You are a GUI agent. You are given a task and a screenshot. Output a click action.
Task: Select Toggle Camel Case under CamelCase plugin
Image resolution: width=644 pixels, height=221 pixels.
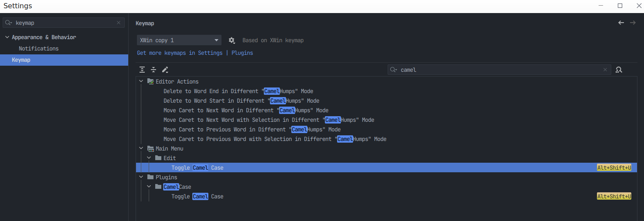197,196
